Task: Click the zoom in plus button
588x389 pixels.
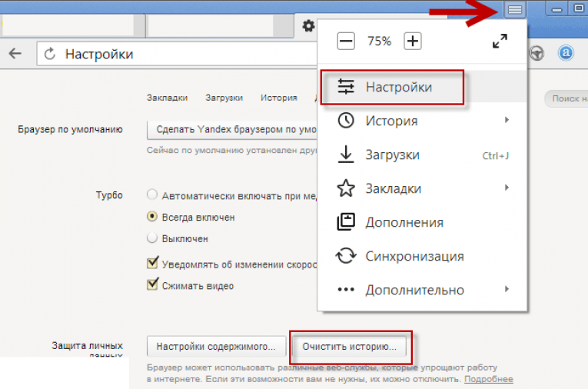Action: pos(413,42)
